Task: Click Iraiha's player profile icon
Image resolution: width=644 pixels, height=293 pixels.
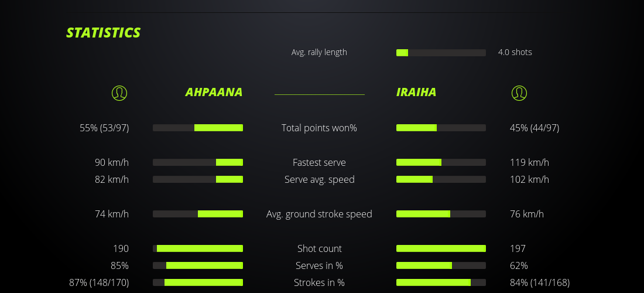Action: [x=519, y=93]
